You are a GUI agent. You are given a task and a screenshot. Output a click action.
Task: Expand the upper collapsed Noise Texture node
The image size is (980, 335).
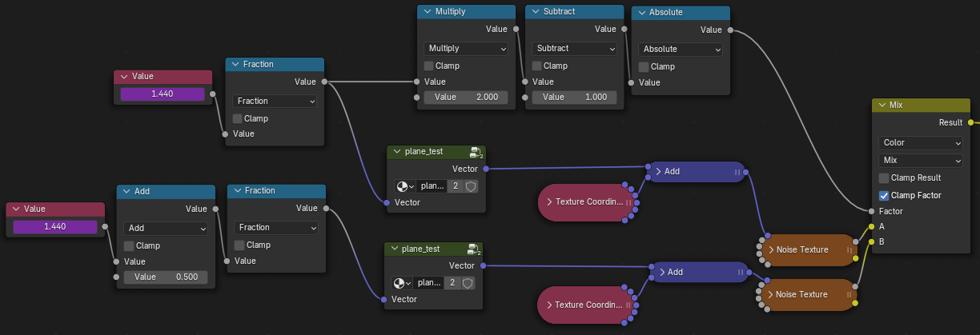770,249
